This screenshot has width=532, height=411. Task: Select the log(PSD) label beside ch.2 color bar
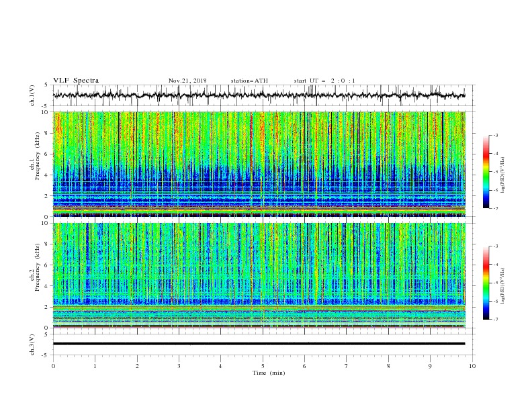coord(502,285)
